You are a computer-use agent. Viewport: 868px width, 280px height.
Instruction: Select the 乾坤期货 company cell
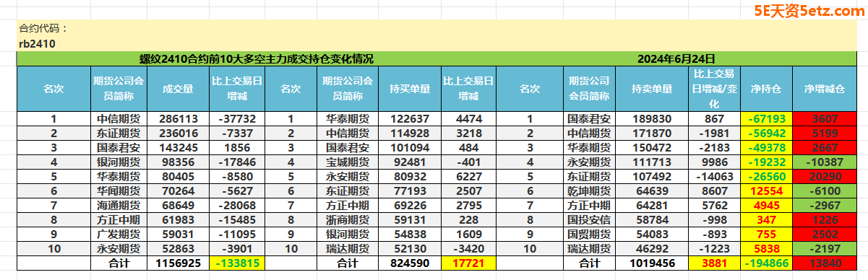pos(589,191)
